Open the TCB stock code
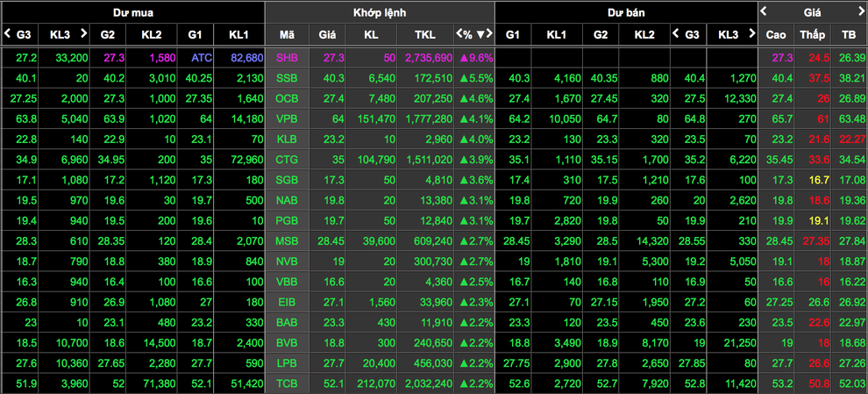 288,384
